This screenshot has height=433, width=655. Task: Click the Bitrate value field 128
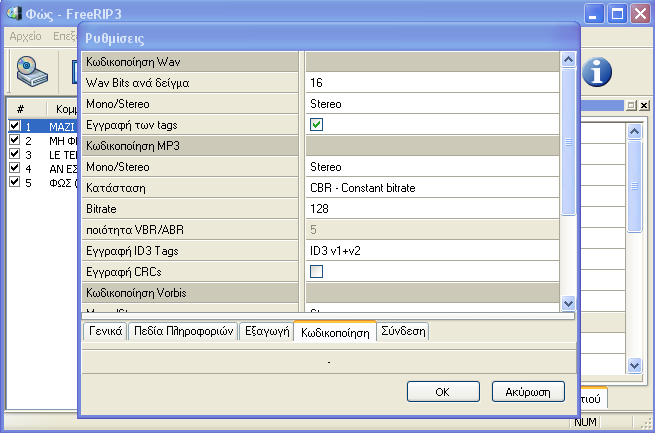click(431, 209)
